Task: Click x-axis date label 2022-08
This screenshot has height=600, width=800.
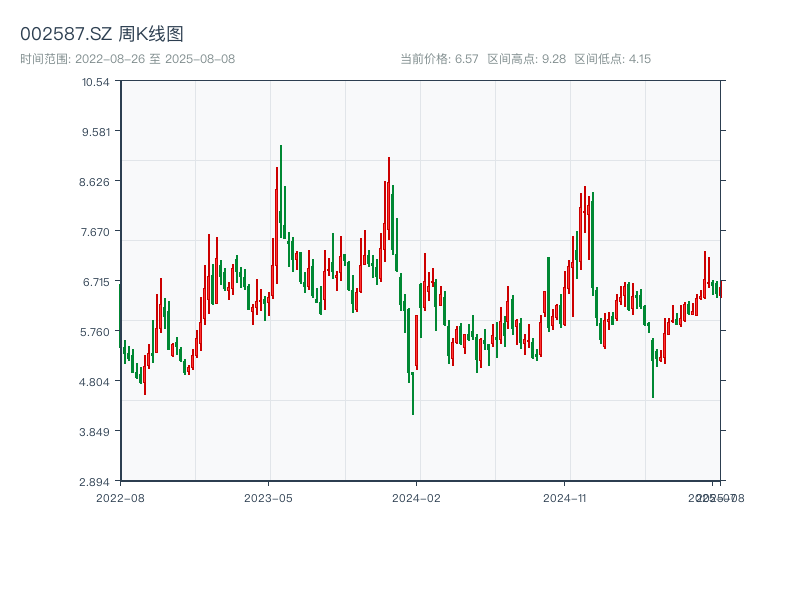Action: 120,498
